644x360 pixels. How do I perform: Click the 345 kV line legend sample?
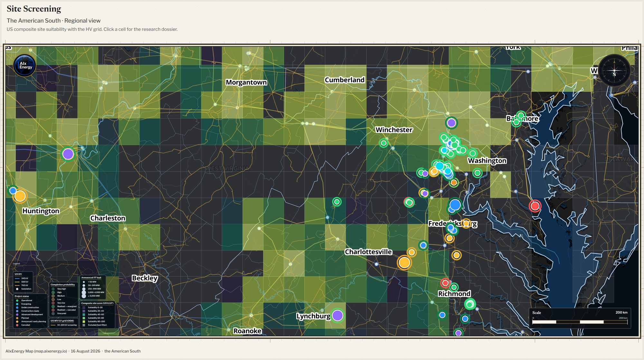point(17,278)
